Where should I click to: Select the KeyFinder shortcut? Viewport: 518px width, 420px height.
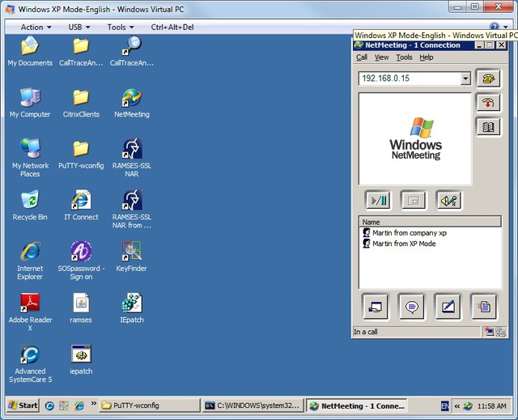click(131, 257)
